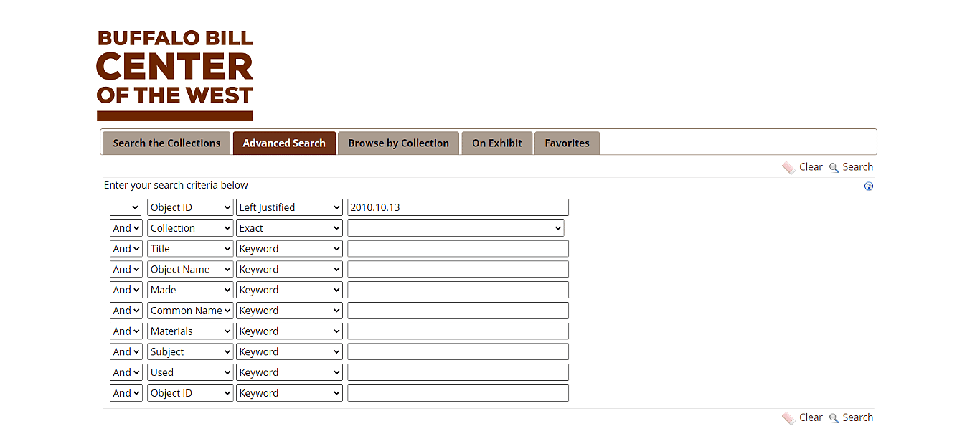Viewport: 980px width, 444px height.
Task: Click the top Clear link text
Action: coord(811,167)
